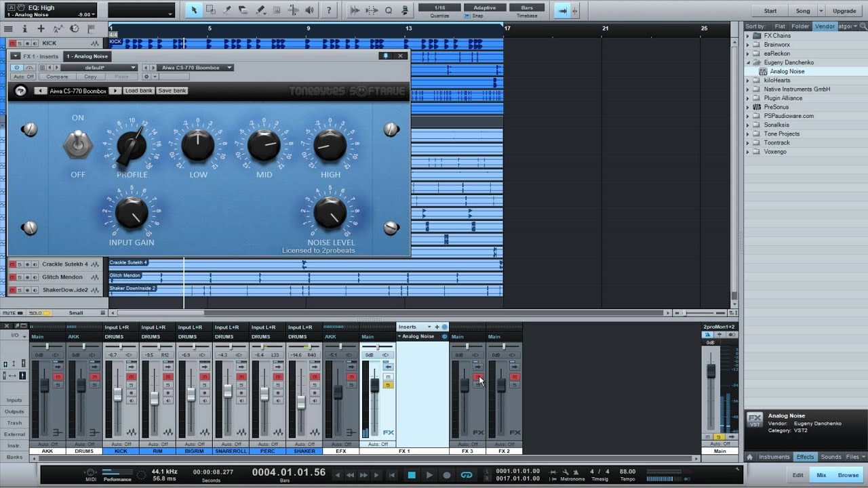Add insert with plus icon in FX 1
Image resolution: width=868 pixels, height=488 pixels.
pos(437,327)
